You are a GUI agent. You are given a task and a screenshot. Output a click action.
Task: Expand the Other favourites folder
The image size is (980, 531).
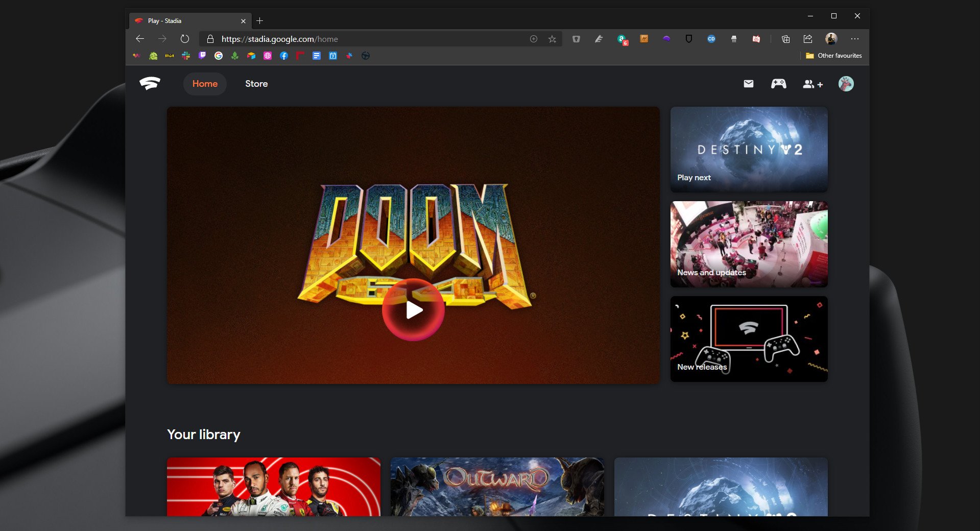pos(833,56)
